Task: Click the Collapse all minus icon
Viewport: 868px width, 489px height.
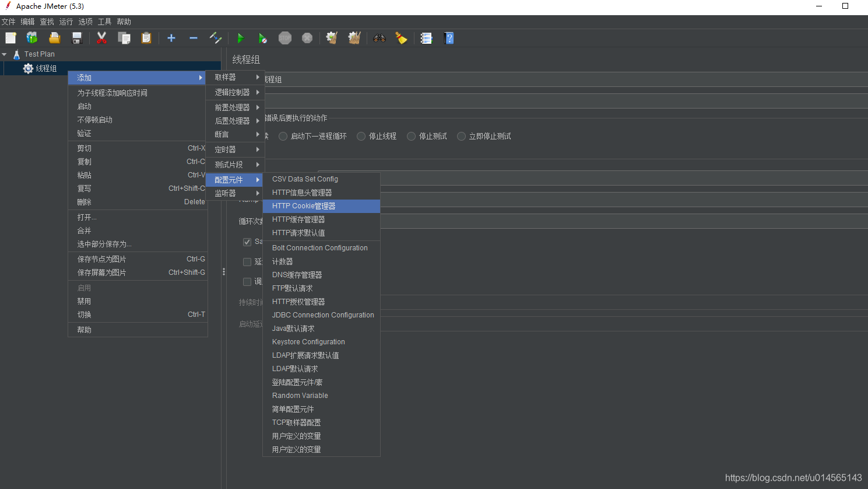Action: click(194, 38)
